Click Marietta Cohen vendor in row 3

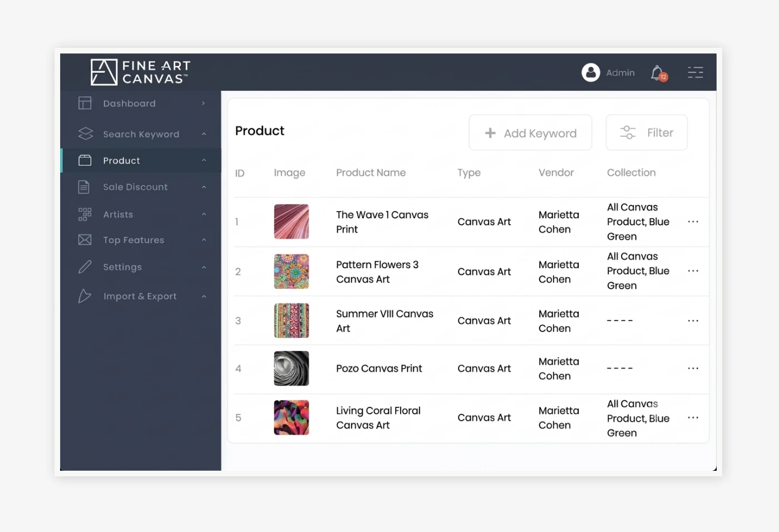point(559,321)
